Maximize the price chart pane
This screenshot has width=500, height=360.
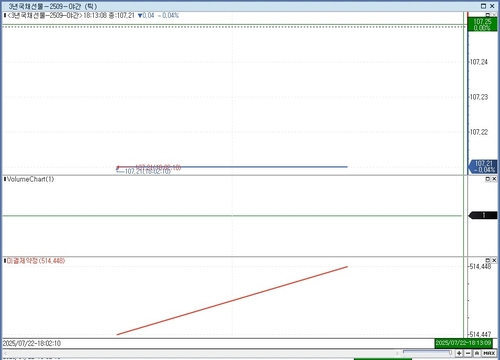[x=488, y=15]
